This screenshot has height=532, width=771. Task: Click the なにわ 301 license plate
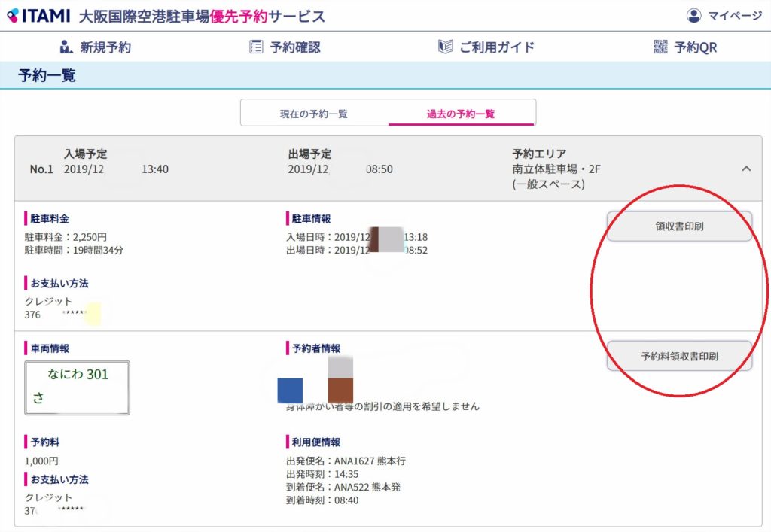click(x=78, y=388)
